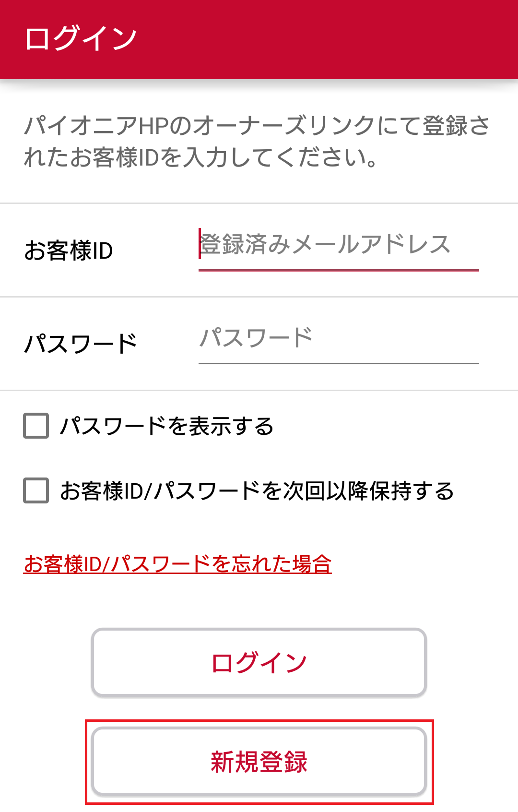Click the ログイン header title
Screen dimensions: 518x812
(81, 38)
